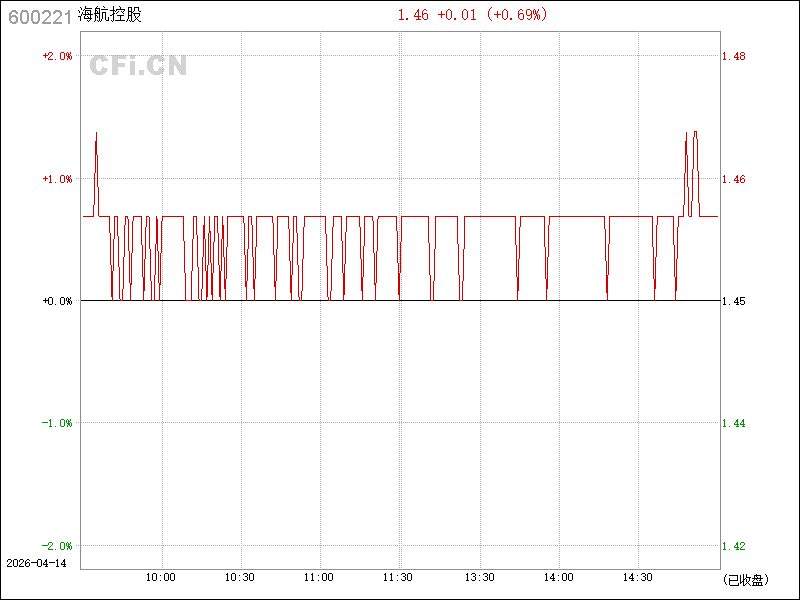
Task: Click the +2.0% left axis label
Action: click(x=57, y=56)
